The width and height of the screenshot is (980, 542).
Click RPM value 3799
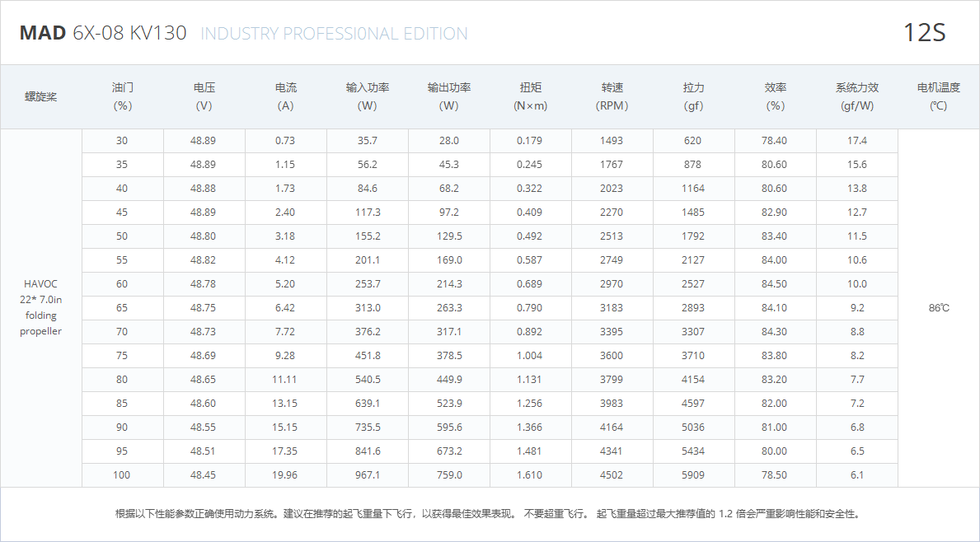coord(612,379)
